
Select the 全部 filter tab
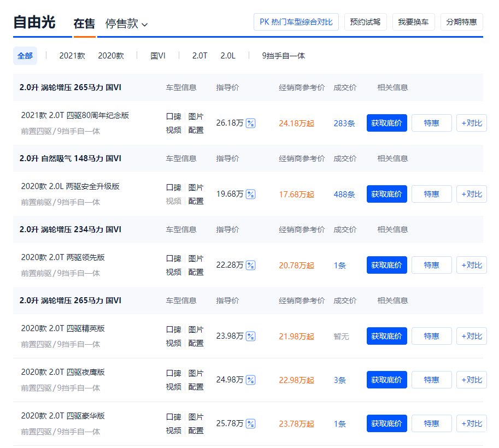[25, 56]
